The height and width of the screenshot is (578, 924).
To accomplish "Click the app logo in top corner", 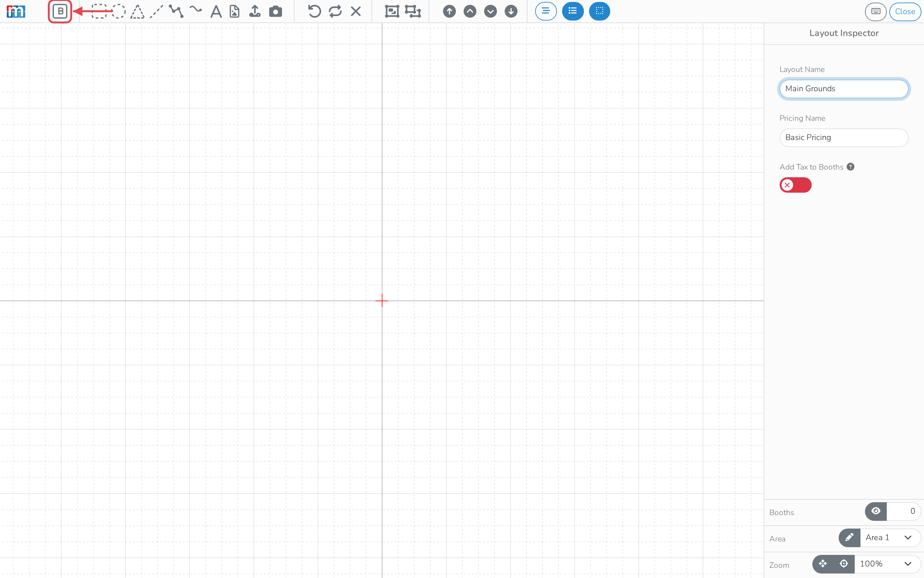I will tap(16, 12).
